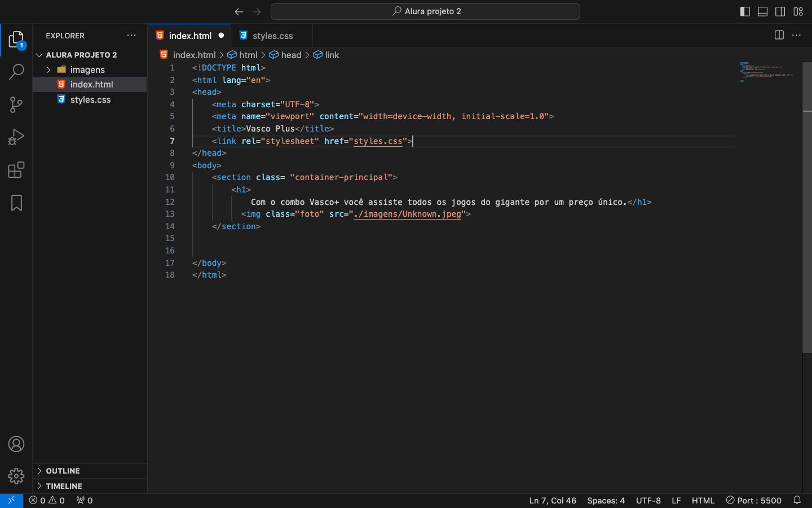812x508 pixels.
Task: Click Port : 5500 Live Server status
Action: tap(754, 501)
